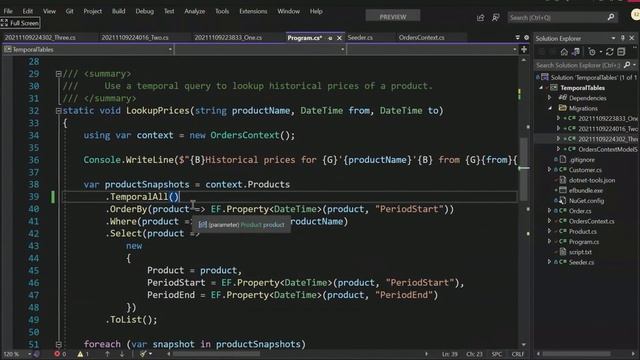Click the Live Share icon

pyautogui.click(x=480, y=17)
